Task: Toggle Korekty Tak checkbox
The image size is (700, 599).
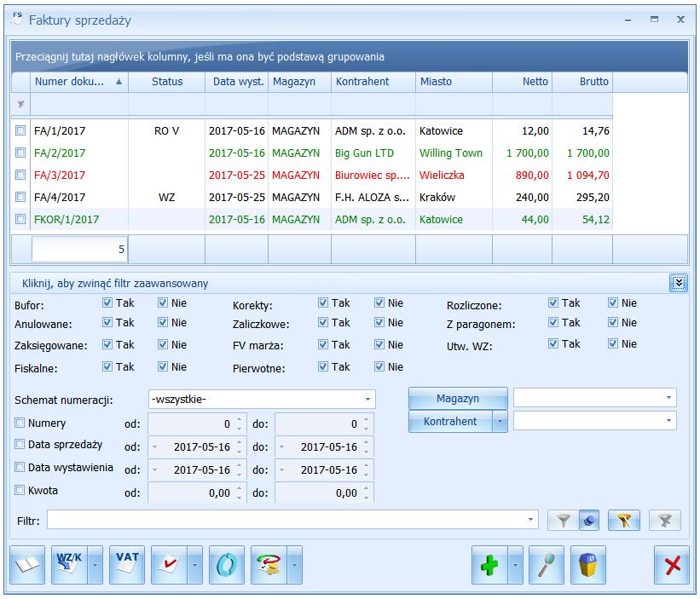Action: click(323, 302)
